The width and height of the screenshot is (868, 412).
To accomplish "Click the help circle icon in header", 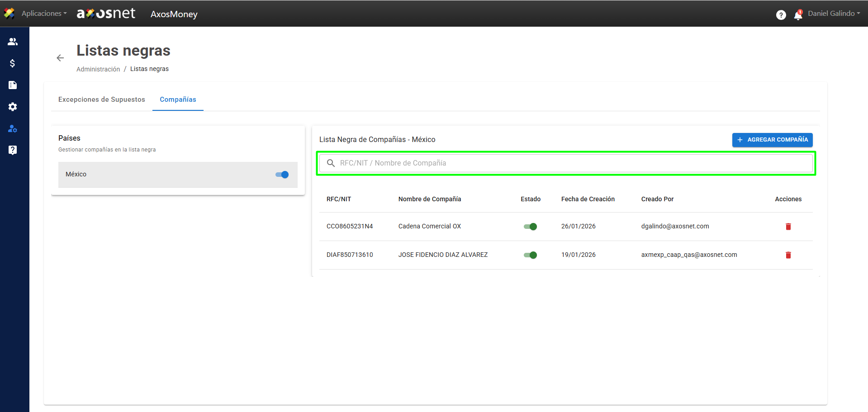I will point(781,15).
